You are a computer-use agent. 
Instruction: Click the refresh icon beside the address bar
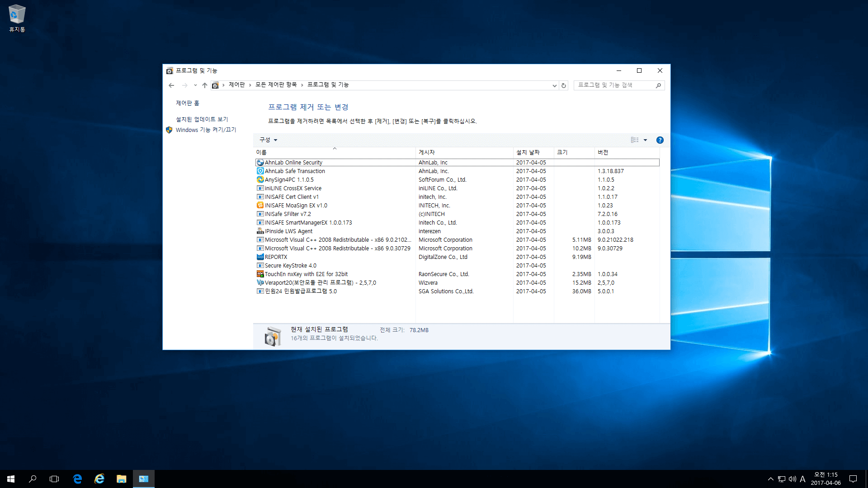pos(564,85)
